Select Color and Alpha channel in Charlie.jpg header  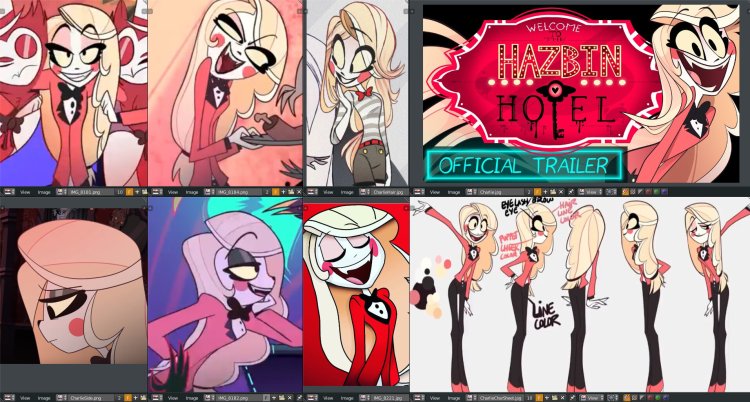[x=625, y=191]
